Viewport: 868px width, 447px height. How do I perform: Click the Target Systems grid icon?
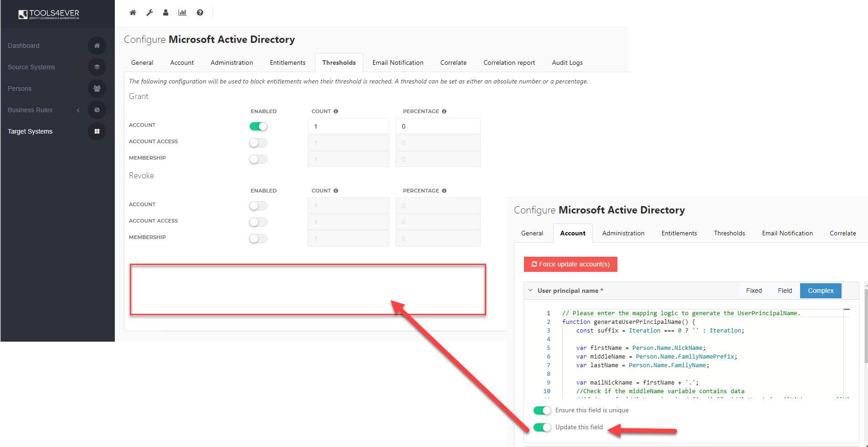(97, 131)
